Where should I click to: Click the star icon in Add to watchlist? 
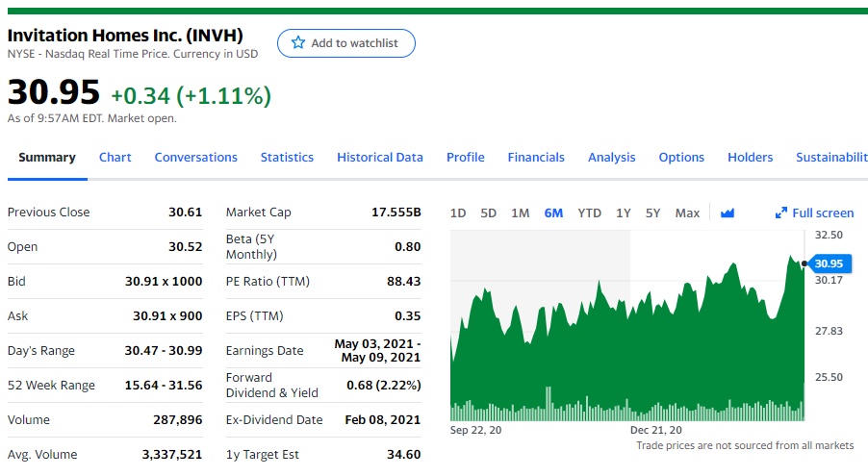click(298, 42)
